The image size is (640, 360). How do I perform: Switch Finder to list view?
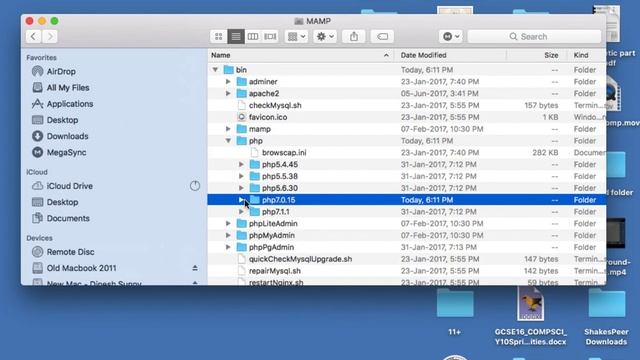point(236,37)
